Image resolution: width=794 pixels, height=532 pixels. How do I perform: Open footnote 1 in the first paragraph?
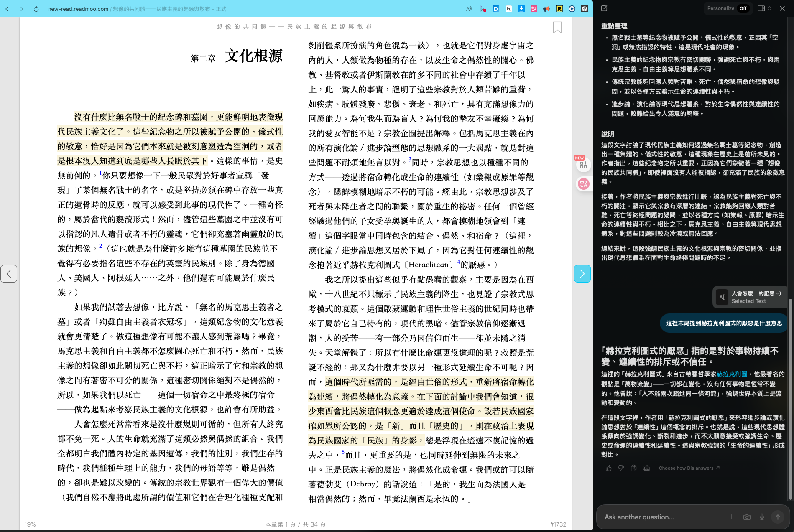pos(101,173)
